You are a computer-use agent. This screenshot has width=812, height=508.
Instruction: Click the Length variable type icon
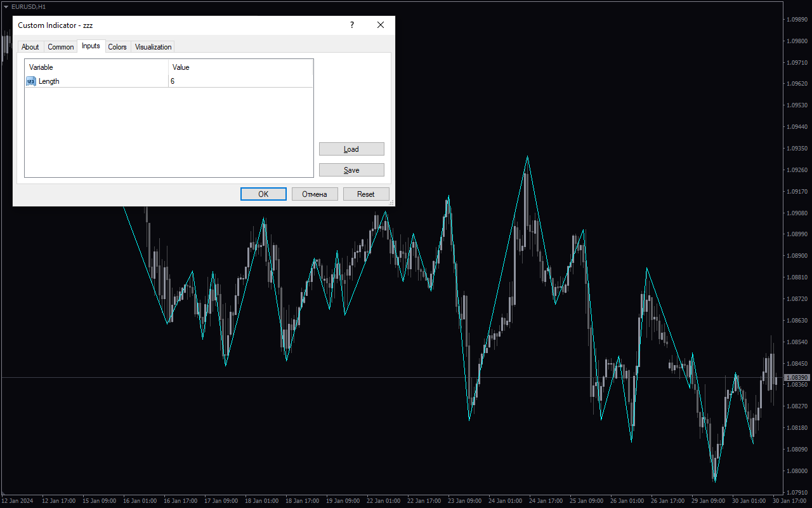(31, 81)
